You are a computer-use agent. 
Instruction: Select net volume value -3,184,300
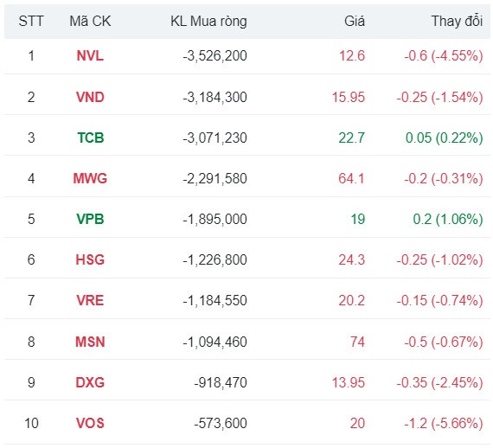(x=215, y=97)
